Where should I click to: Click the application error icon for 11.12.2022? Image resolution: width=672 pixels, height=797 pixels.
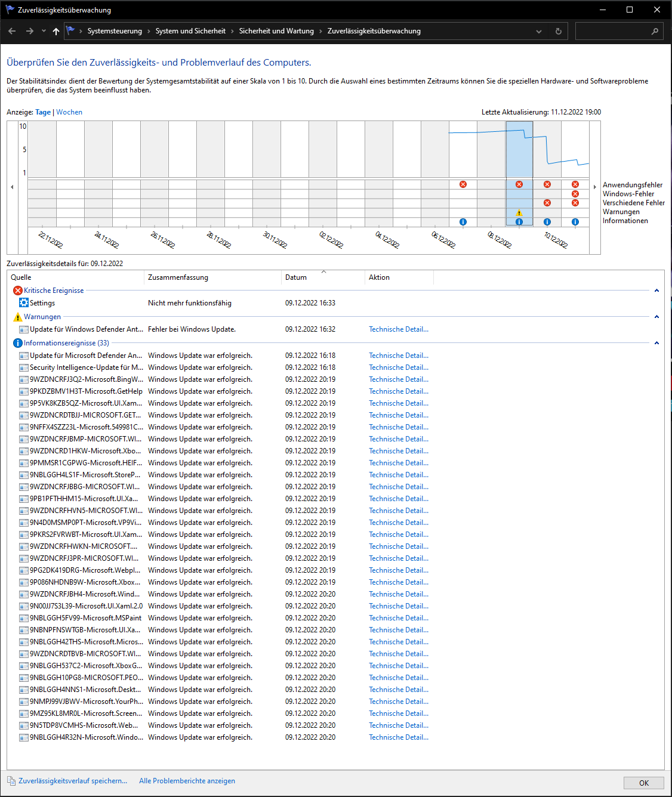tap(575, 184)
